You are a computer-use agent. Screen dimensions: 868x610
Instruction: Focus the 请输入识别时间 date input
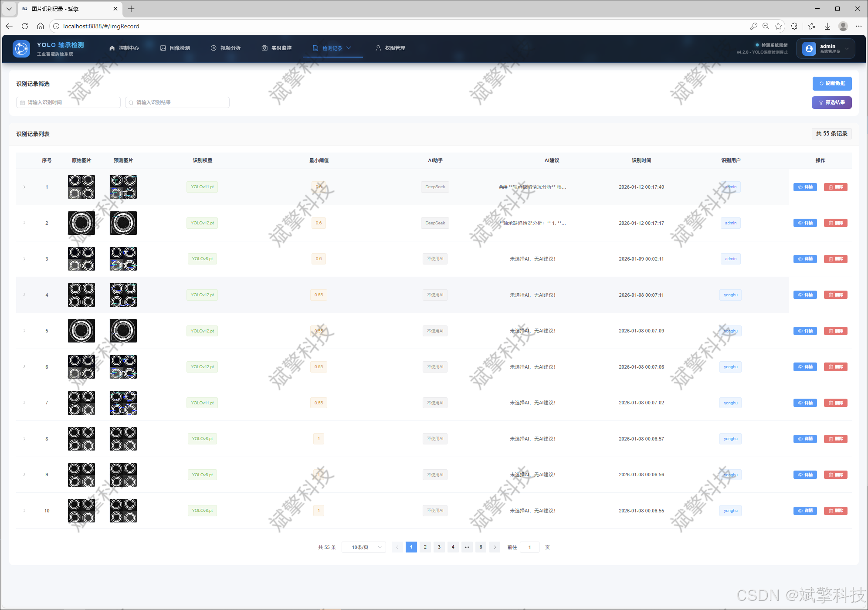pos(68,102)
